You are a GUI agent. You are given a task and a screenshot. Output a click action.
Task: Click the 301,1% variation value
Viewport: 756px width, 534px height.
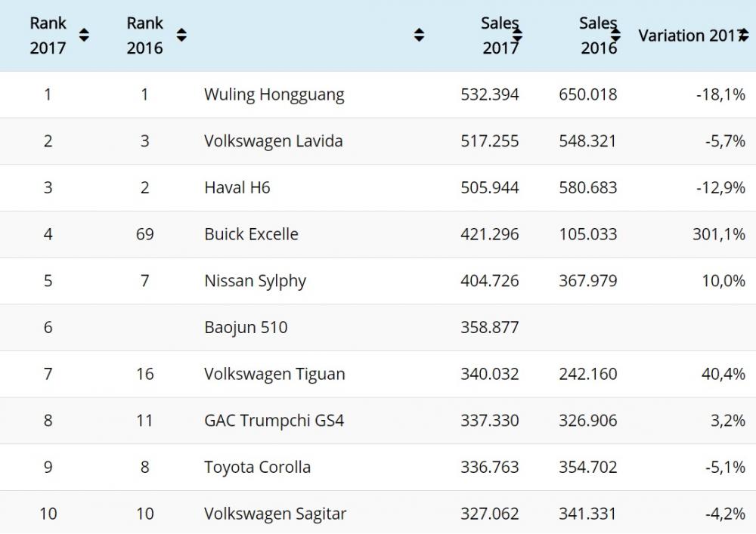tap(718, 234)
